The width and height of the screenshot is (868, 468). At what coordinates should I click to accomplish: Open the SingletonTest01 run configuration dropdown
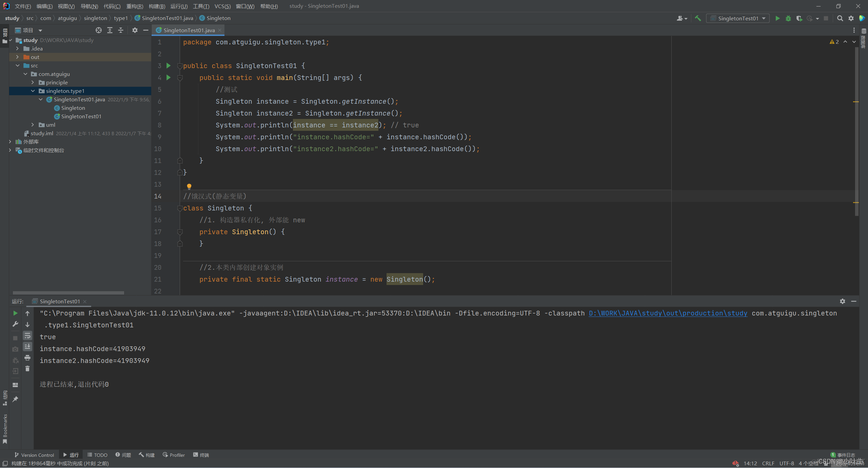(738, 18)
